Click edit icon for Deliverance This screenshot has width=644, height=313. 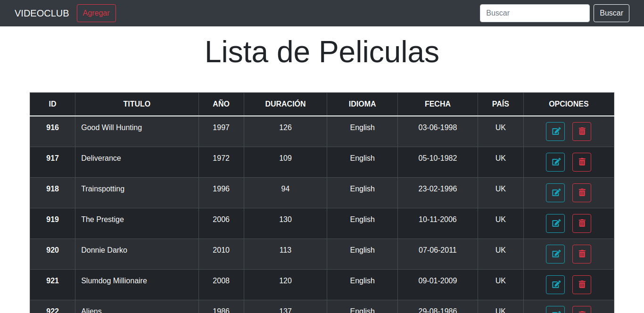tap(555, 162)
